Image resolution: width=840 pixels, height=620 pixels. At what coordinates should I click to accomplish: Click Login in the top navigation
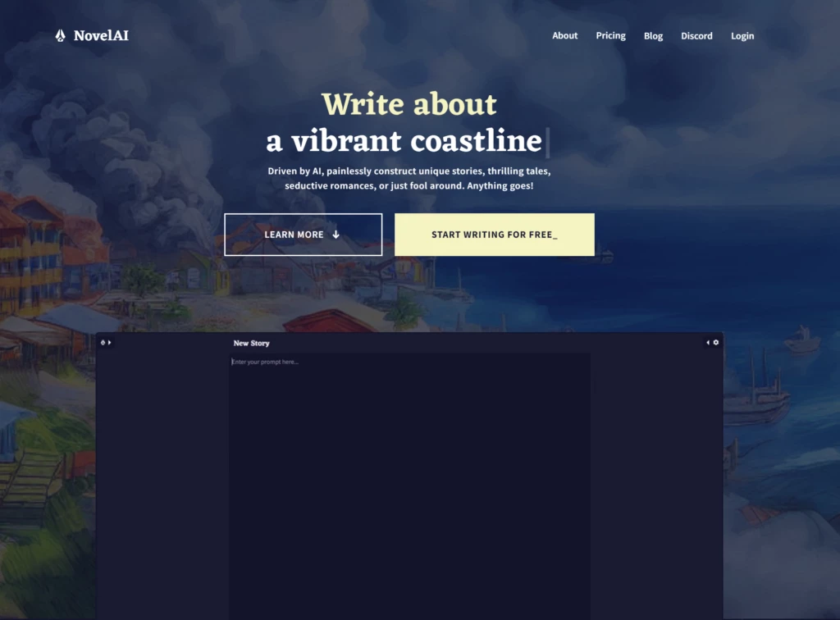click(x=742, y=36)
